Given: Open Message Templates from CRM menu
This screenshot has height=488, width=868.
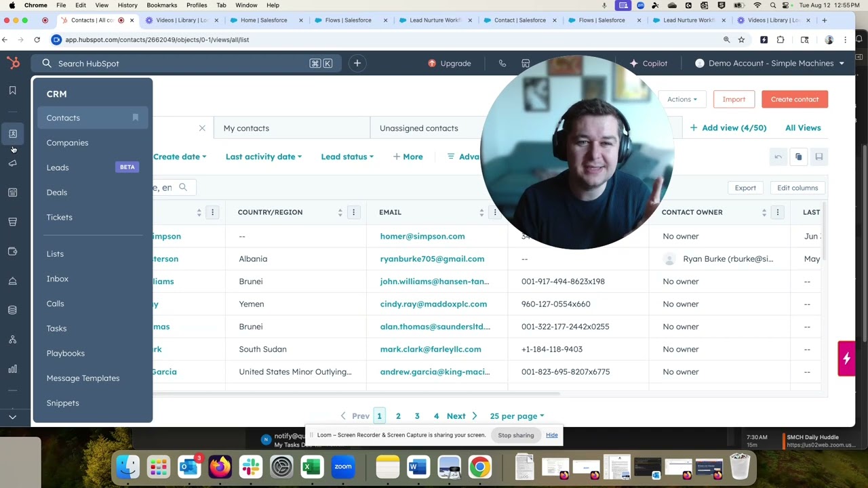Looking at the screenshot, I should (x=83, y=378).
